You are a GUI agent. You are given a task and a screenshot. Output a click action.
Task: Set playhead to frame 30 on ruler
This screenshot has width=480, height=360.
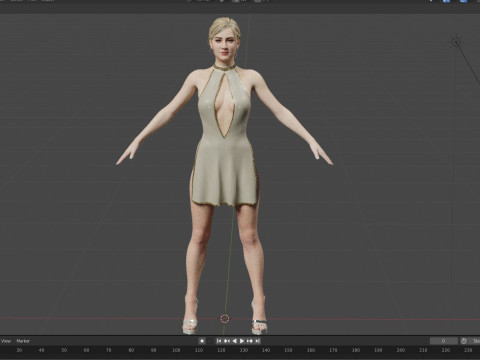click(x=19, y=350)
